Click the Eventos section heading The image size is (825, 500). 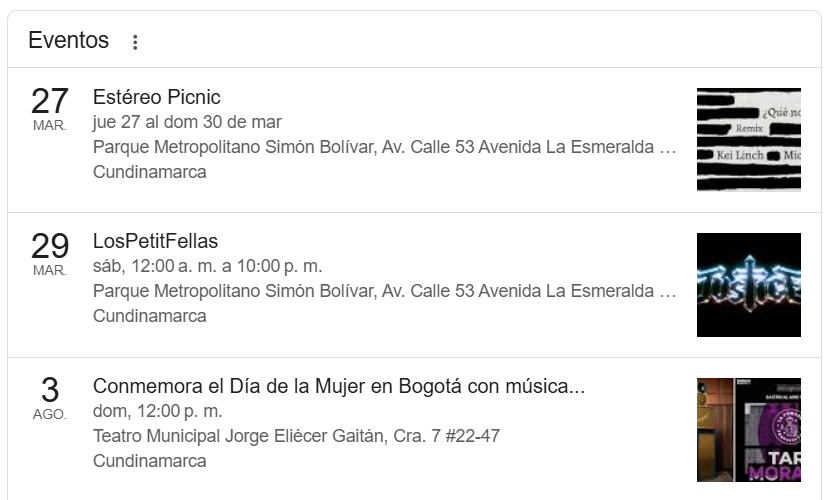tap(68, 41)
